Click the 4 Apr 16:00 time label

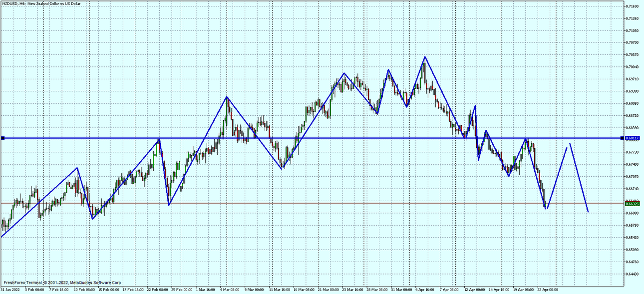[426, 290]
